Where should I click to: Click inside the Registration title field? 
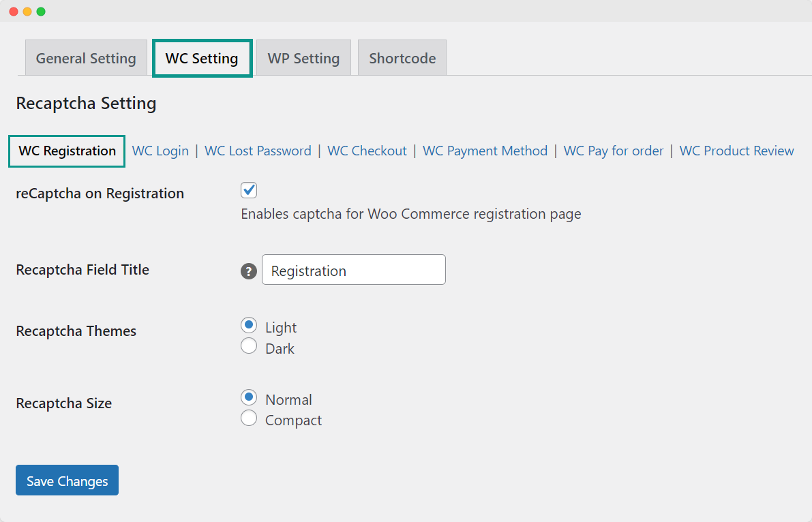pos(353,270)
